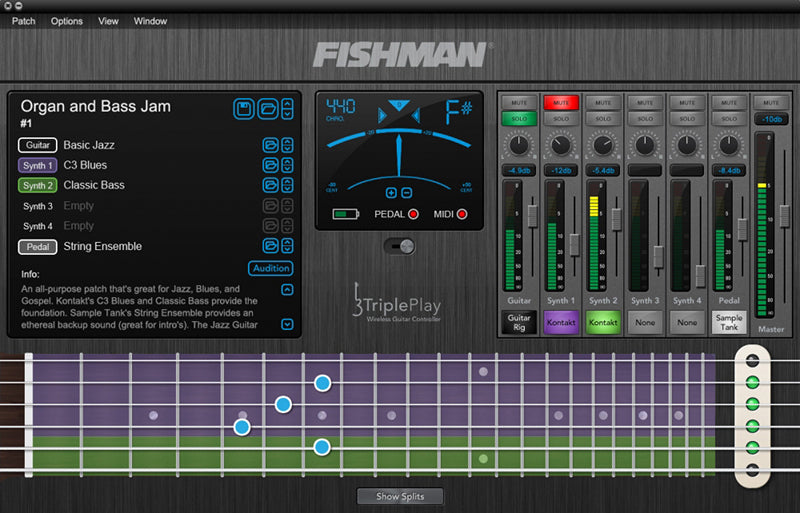Disable solo on the Guitar channel
Image resolution: width=800 pixels, height=513 pixels.
519,118
